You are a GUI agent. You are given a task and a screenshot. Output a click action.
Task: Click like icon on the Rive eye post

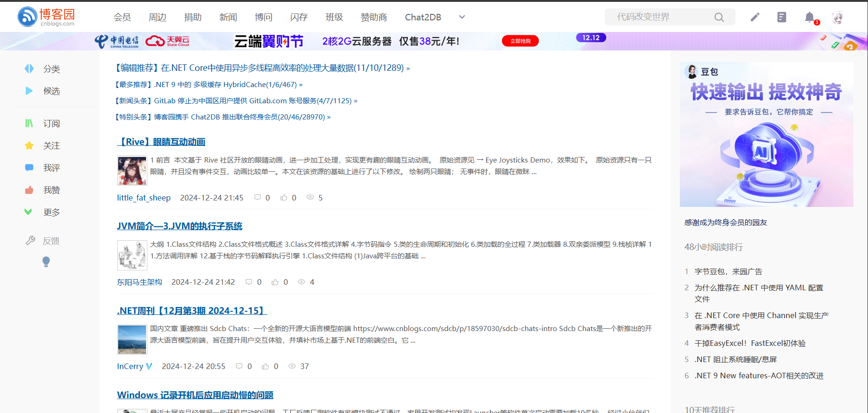(284, 197)
